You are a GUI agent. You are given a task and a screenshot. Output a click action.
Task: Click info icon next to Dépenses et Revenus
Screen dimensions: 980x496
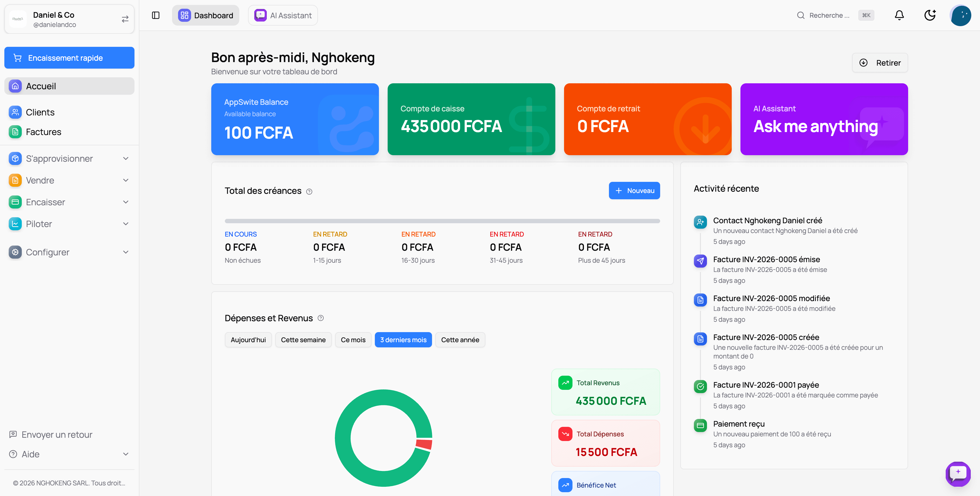[x=321, y=318]
